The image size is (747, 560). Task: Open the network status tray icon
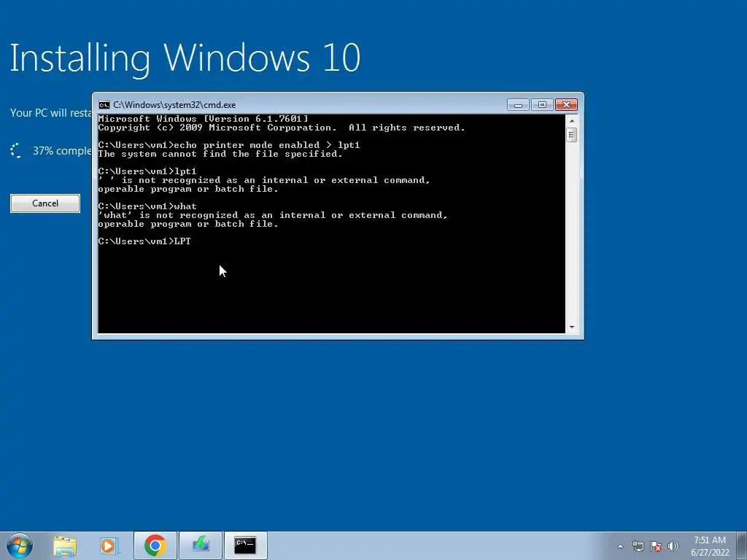tap(638, 546)
